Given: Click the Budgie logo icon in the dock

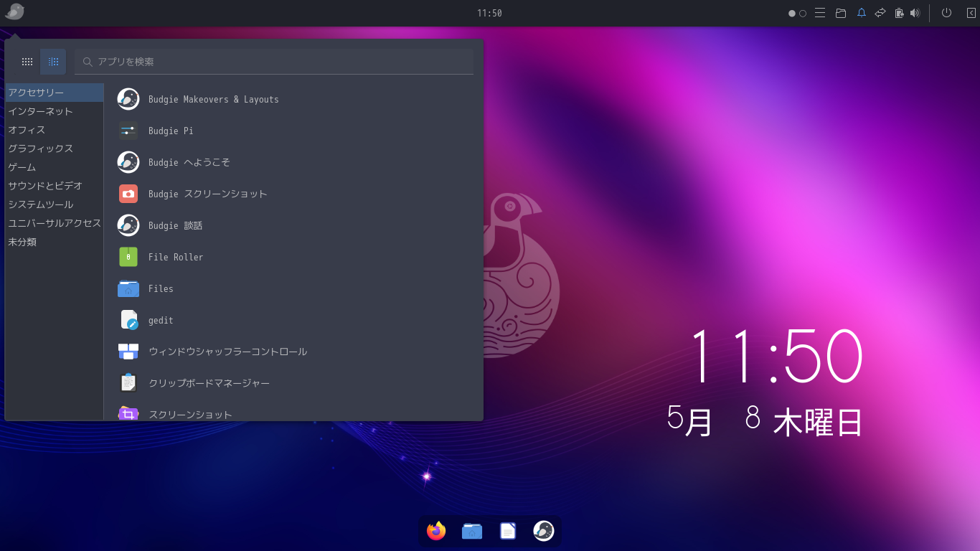Looking at the screenshot, I should (543, 531).
